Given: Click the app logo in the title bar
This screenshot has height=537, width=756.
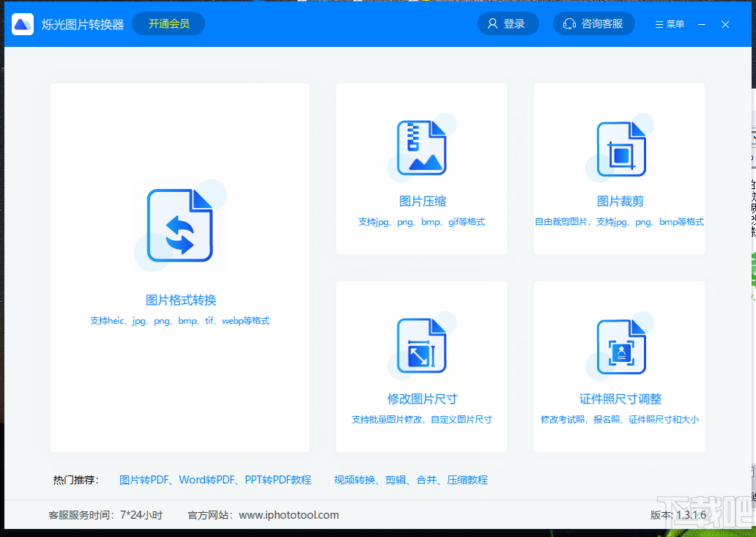Looking at the screenshot, I should (23, 23).
